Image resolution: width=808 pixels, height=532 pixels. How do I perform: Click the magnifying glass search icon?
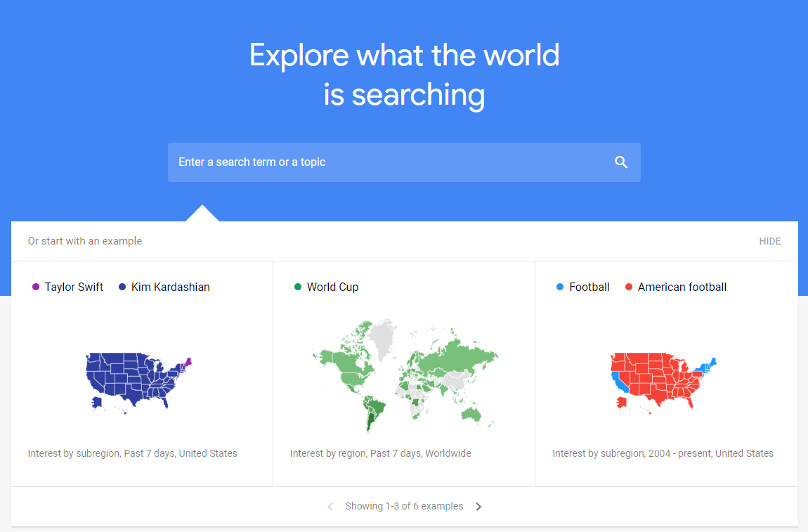pyautogui.click(x=621, y=162)
